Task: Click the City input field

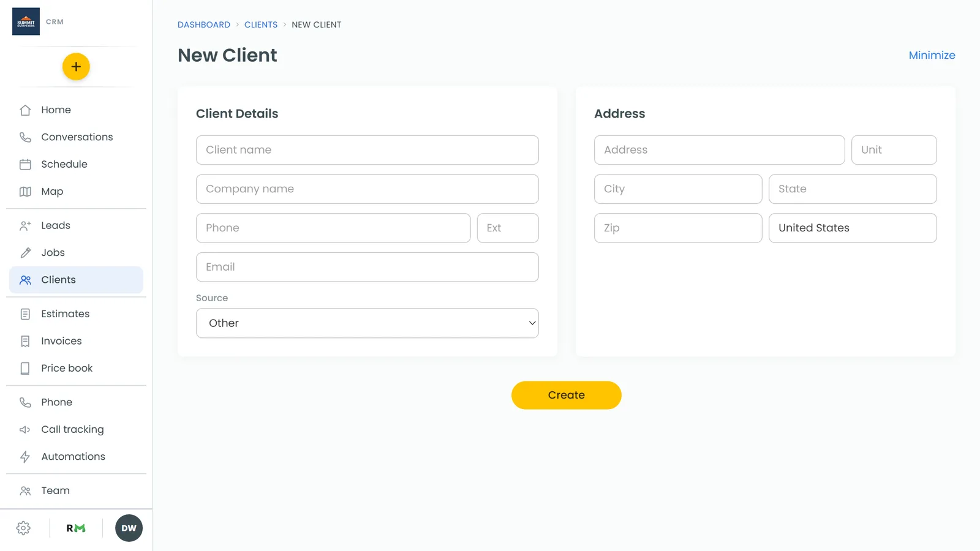Action: click(x=678, y=189)
